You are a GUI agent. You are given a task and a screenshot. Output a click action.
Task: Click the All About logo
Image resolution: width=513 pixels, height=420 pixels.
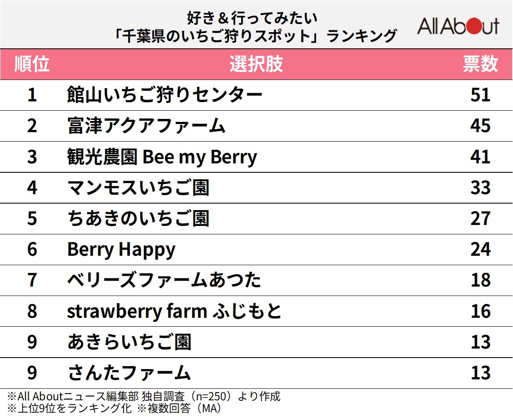pyautogui.click(x=458, y=27)
